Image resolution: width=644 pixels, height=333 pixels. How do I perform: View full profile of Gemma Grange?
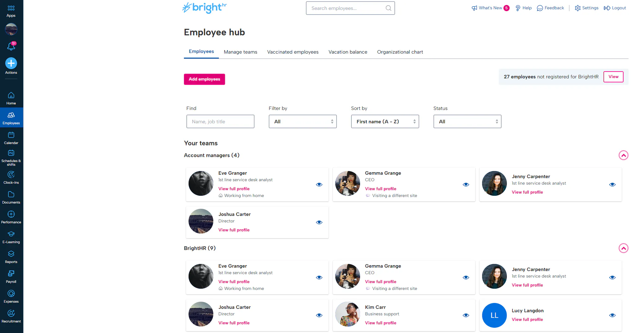(381, 189)
